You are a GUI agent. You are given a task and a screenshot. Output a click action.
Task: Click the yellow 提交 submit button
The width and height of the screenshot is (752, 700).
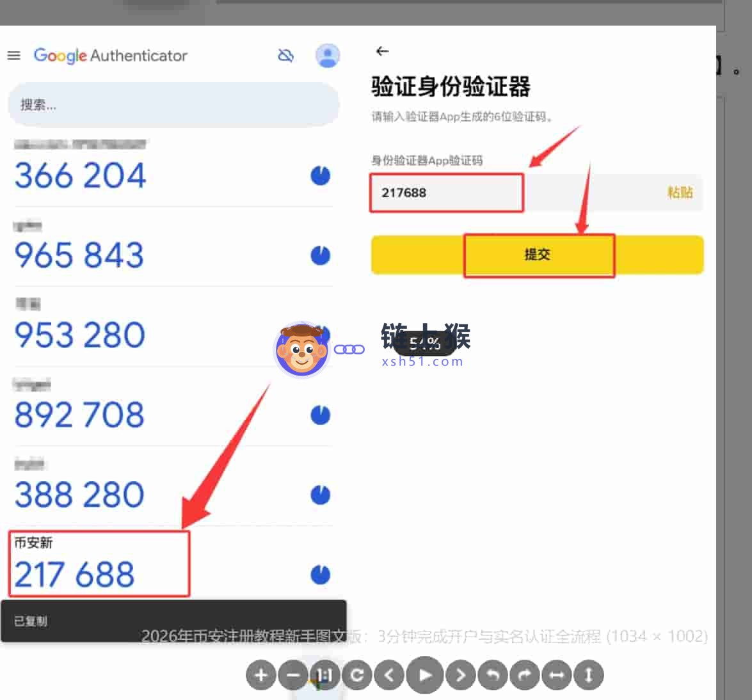538,255
